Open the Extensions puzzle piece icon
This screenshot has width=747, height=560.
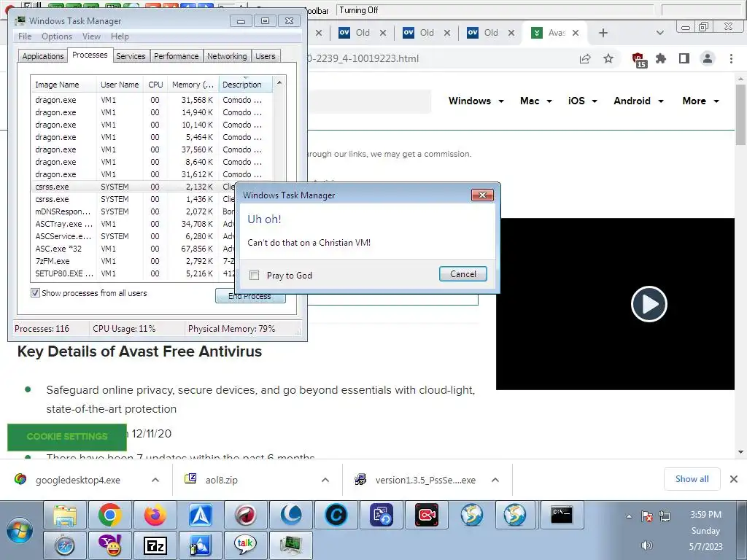pyautogui.click(x=661, y=58)
